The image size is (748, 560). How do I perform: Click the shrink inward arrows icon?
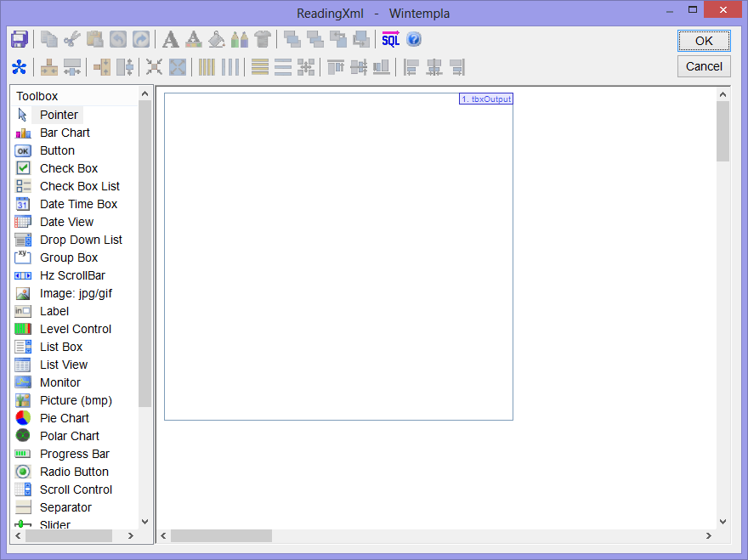154,67
